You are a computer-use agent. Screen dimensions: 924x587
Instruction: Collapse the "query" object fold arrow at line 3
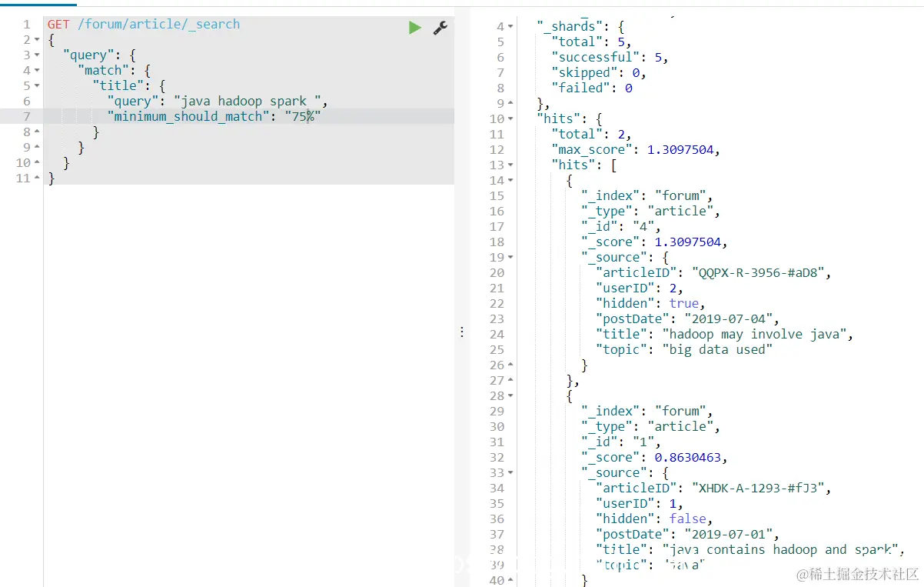pos(37,55)
